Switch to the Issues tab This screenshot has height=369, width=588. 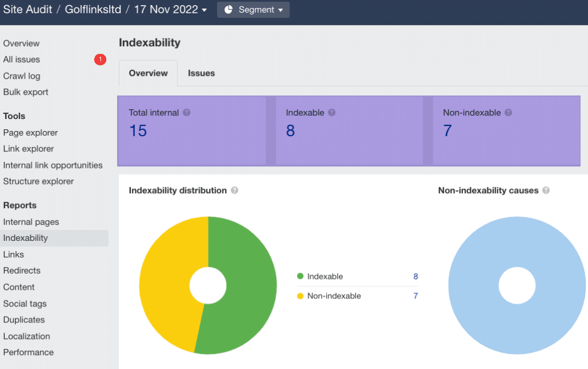click(201, 73)
